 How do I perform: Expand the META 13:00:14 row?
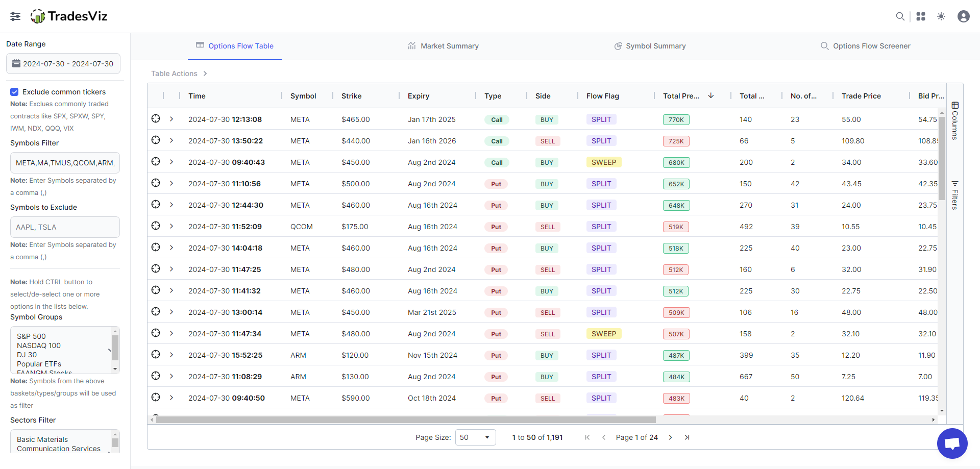[171, 312]
